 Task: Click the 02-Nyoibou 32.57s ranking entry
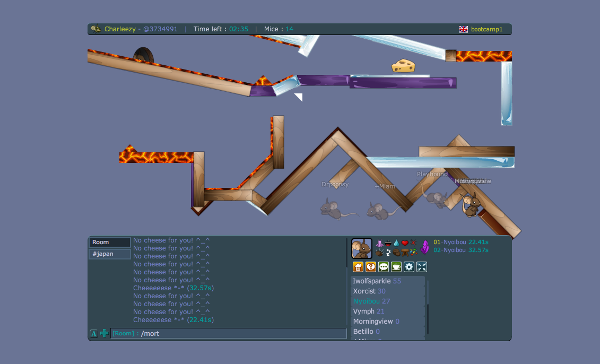point(460,250)
